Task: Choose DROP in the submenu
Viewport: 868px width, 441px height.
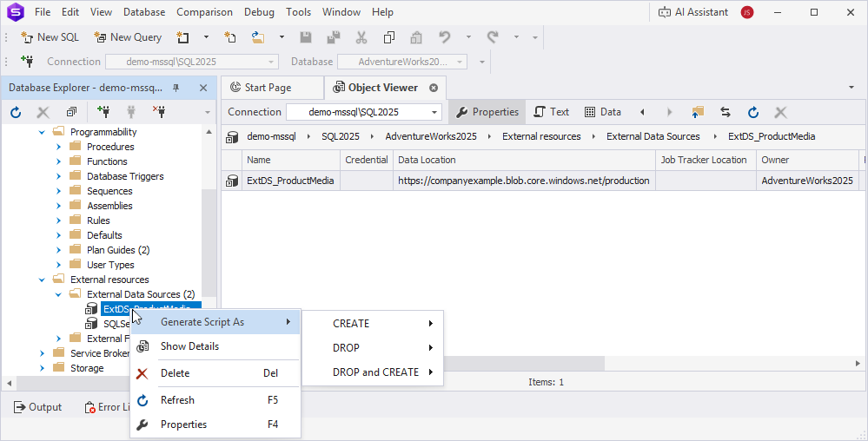Action: pos(373,348)
